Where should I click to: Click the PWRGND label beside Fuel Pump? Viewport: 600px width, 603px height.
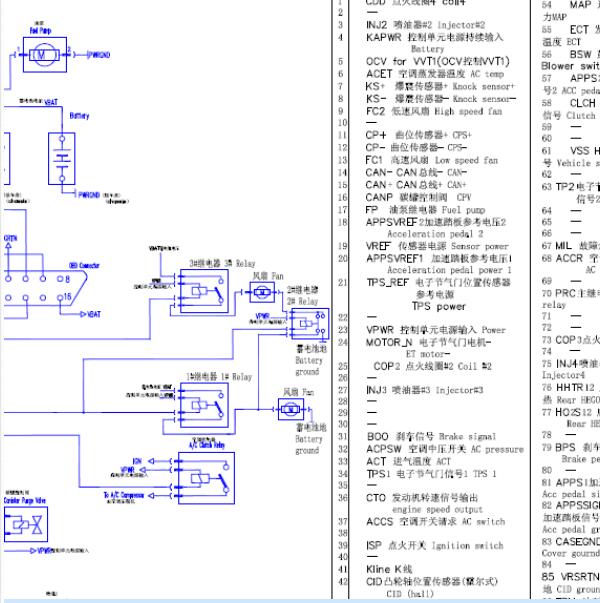click(98, 55)
